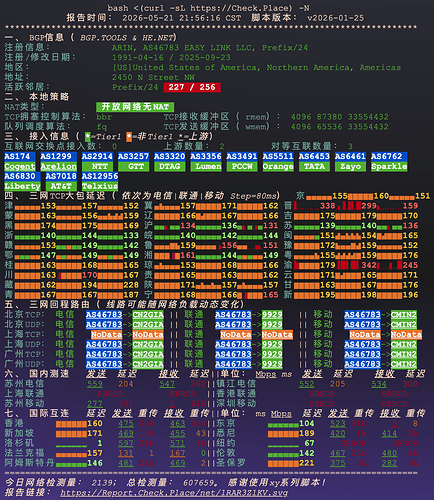Click the bash curl Check.Place command line
434x500 pixels.
click(x=208, y=8)
